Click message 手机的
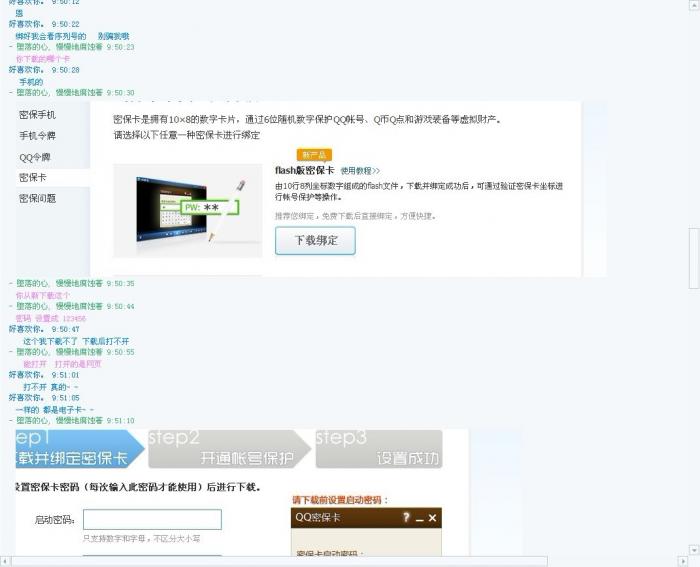Screen dimensions: 700x567 point(31,82)
